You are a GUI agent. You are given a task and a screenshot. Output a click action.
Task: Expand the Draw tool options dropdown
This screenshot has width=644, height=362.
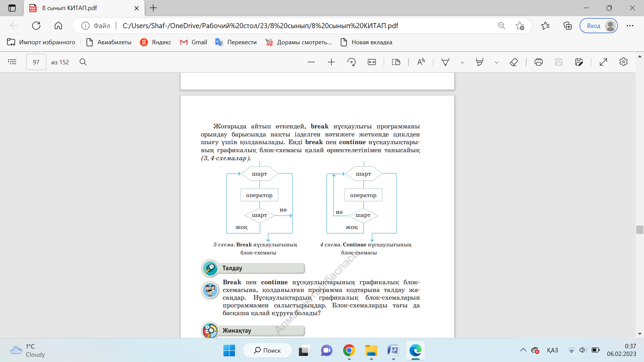(x=463, y=62)
